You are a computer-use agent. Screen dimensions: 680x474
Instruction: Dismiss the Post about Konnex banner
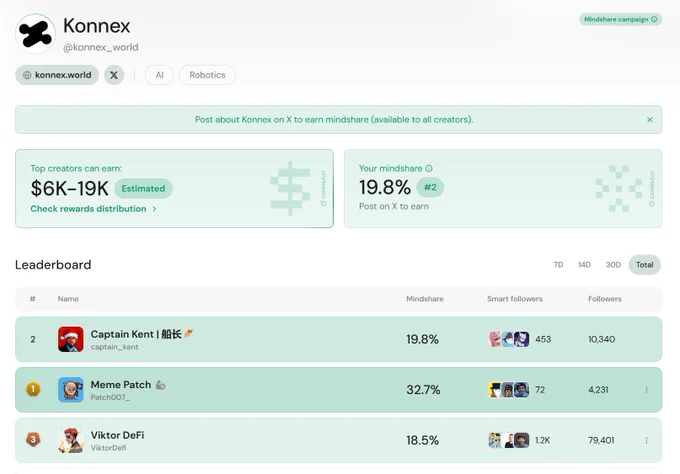tap(650, 120)
